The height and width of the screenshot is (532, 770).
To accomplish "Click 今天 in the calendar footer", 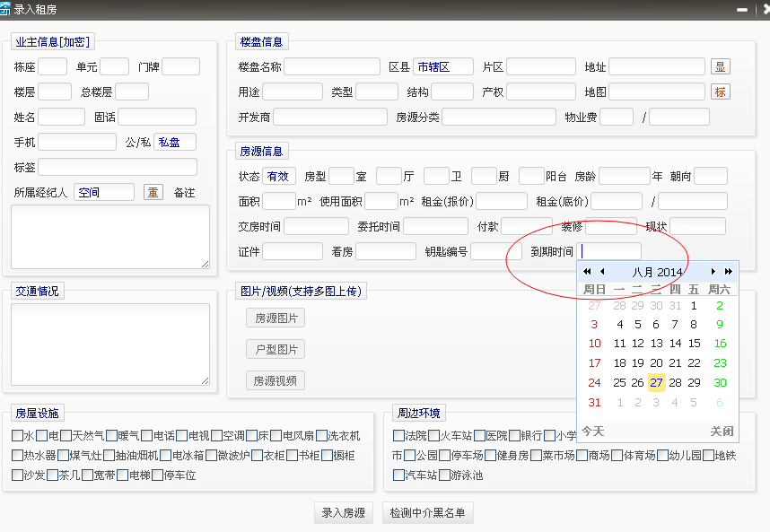I will (593, 431).
